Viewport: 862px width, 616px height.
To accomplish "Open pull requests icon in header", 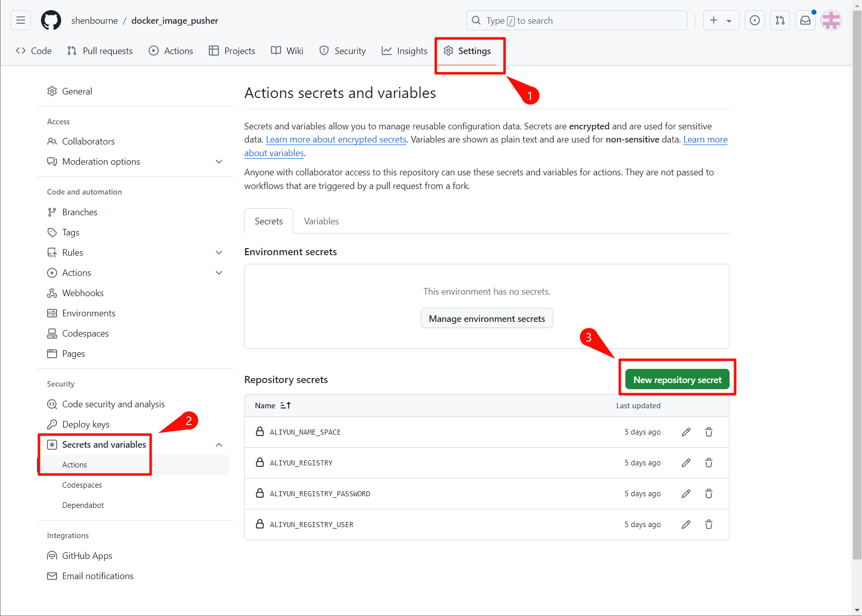I will pos(780,21).
